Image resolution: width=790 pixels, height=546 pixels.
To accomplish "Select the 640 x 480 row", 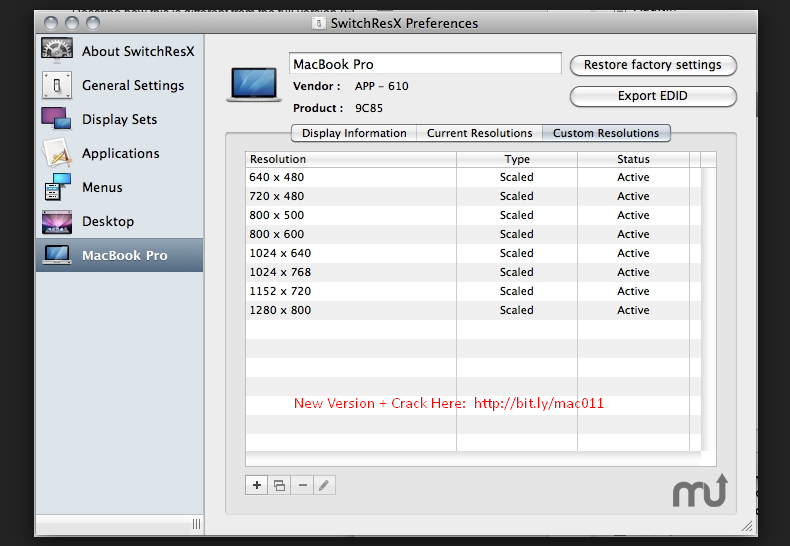I will click(x=473, y=177).
